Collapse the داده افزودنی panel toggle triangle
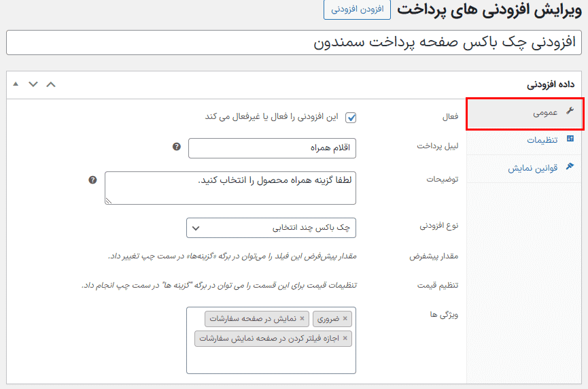This screenshot has height=389, width=588. [x=16, y=84]
